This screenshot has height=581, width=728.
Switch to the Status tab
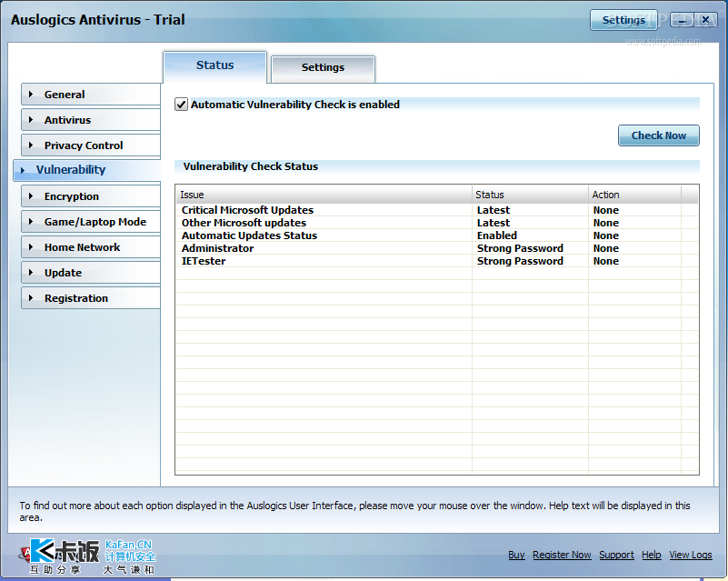point(215,66)
